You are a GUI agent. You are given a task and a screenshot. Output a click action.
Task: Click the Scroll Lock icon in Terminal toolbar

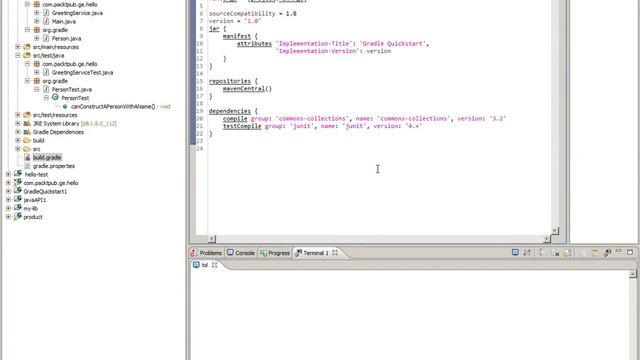click(567, 253)
